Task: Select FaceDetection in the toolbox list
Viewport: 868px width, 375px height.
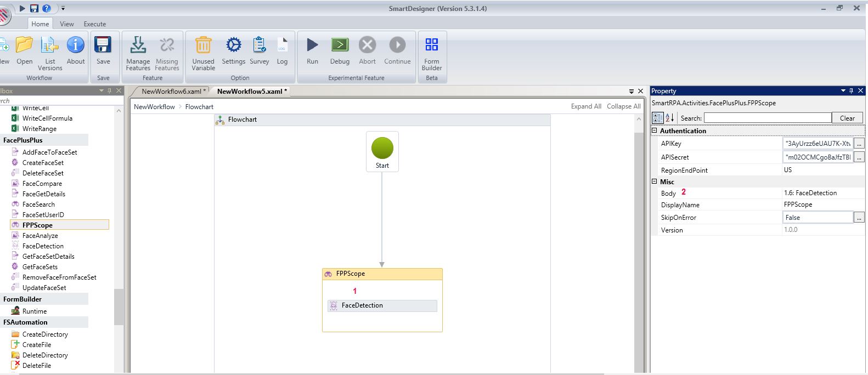Action: (x=43, y=246)
